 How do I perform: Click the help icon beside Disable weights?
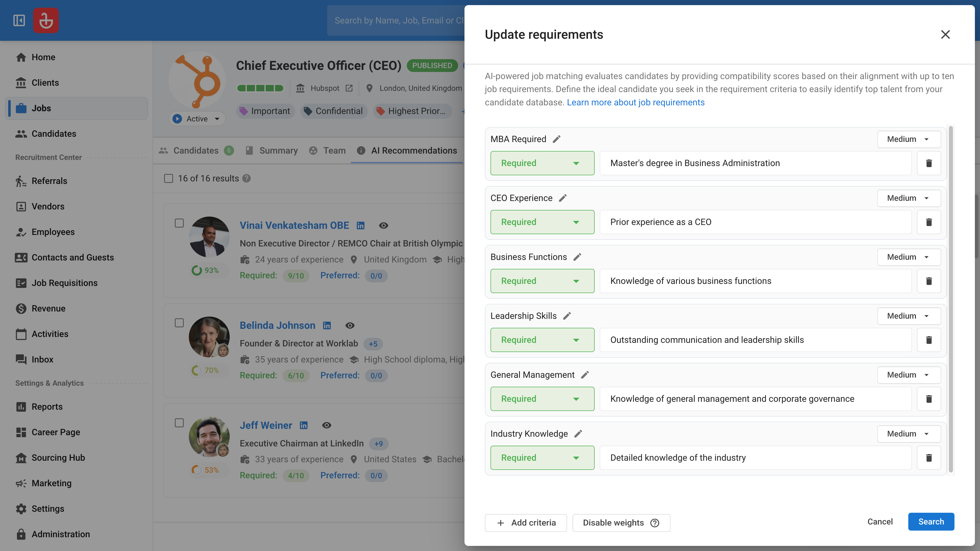pyautogui.click(x=655, y=523)
